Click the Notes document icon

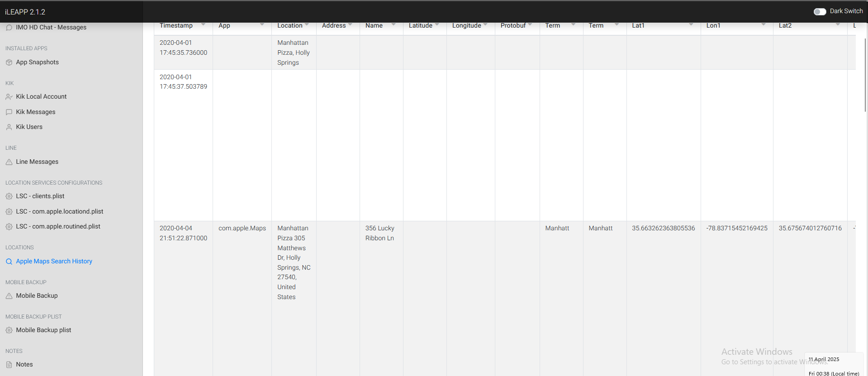click(9, 365)
